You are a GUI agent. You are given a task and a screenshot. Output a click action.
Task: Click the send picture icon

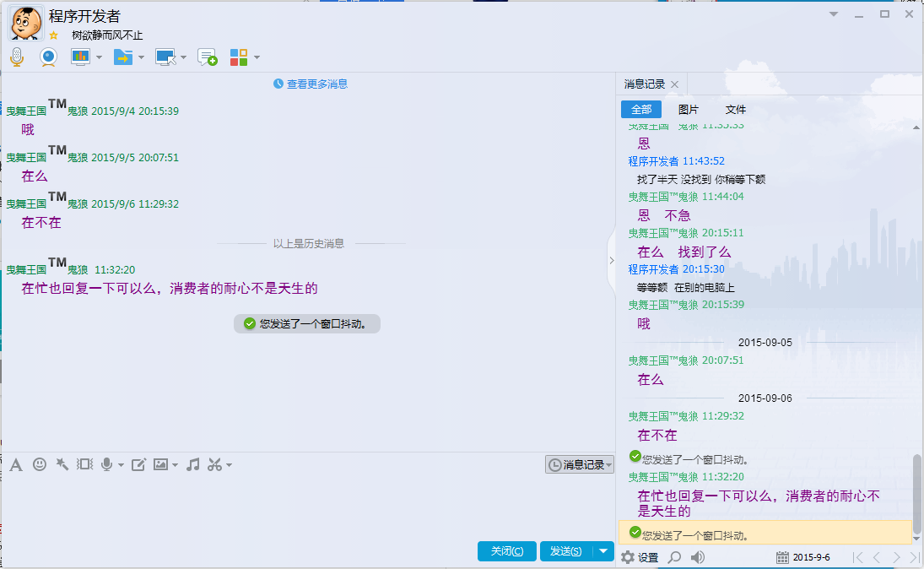point(160,464)
